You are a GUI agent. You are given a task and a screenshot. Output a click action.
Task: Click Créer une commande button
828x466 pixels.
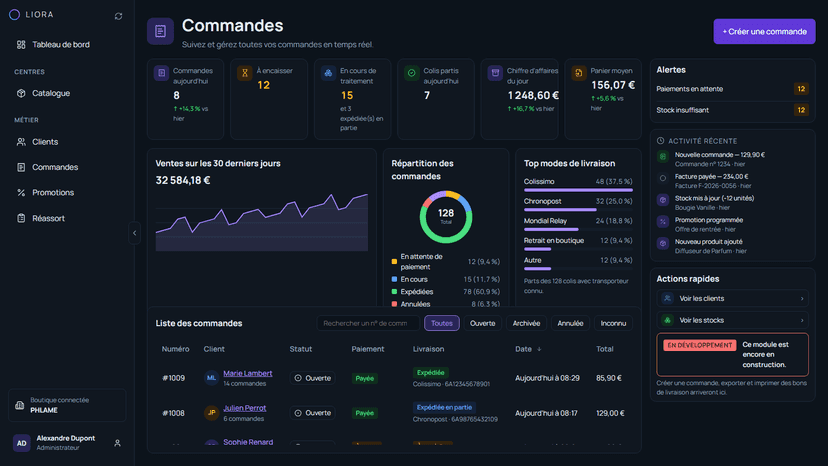(x=764, y=32)
